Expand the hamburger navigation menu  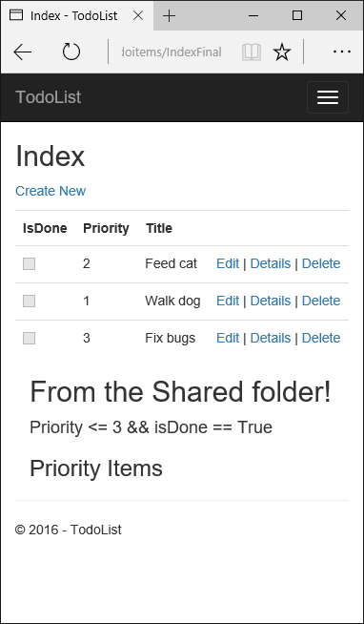(328, 97)
